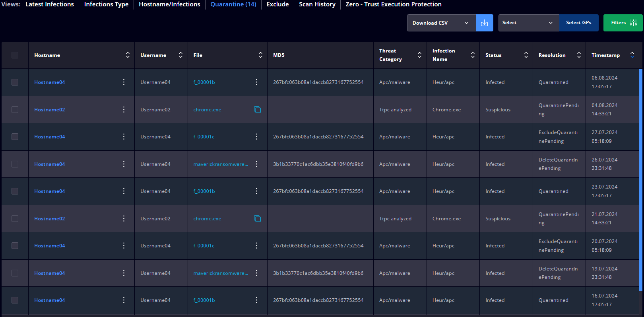Screen dimensions: 644x317
Task: Open Hostname/Infections view
Action: coord(169,4)
